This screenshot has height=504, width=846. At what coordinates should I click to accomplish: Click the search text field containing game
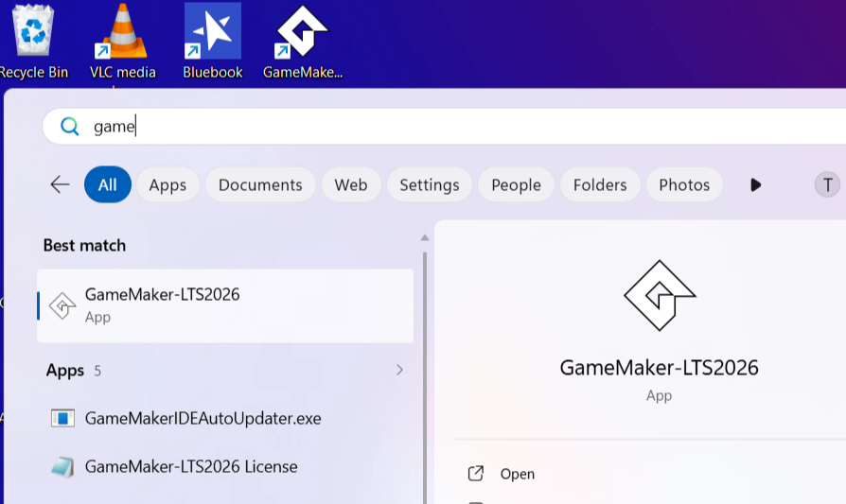[x=444, y=127]
